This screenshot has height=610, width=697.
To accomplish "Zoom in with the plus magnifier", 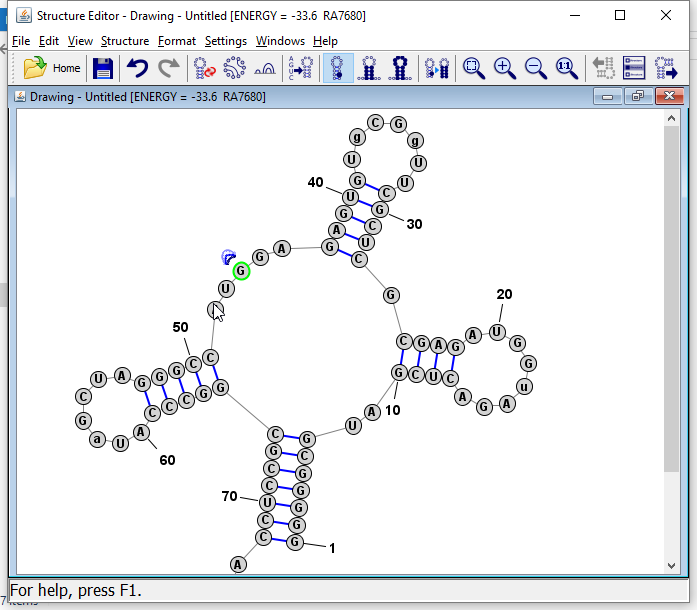I will (x=505, y=68).
